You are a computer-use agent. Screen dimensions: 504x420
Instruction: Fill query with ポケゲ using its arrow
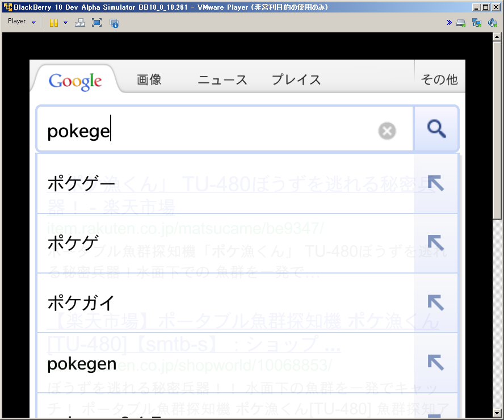[436, 243]
